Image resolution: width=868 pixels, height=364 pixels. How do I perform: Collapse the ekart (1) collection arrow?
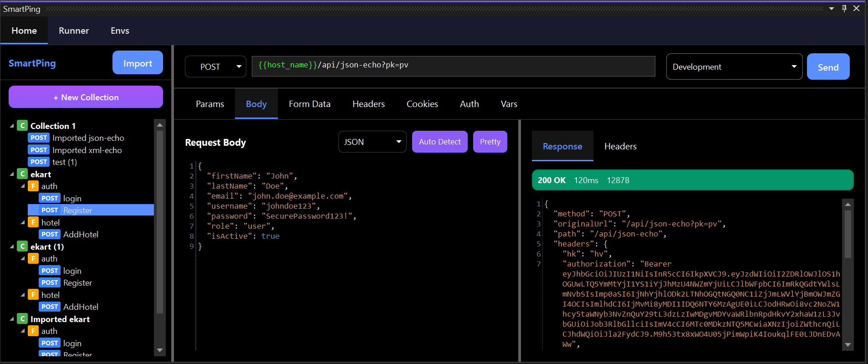tap(12, 246)
